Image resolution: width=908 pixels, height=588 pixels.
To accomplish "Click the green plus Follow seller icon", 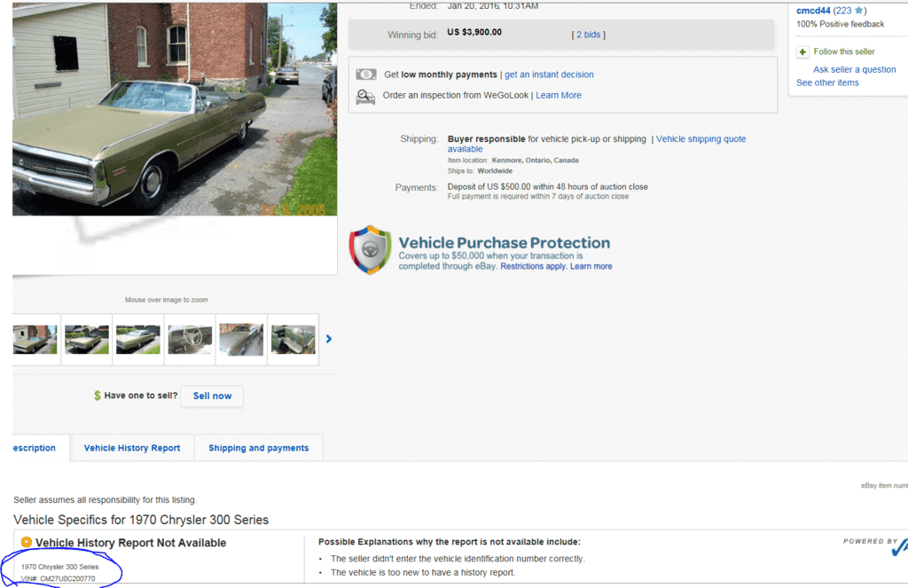I will pos(802,52).
